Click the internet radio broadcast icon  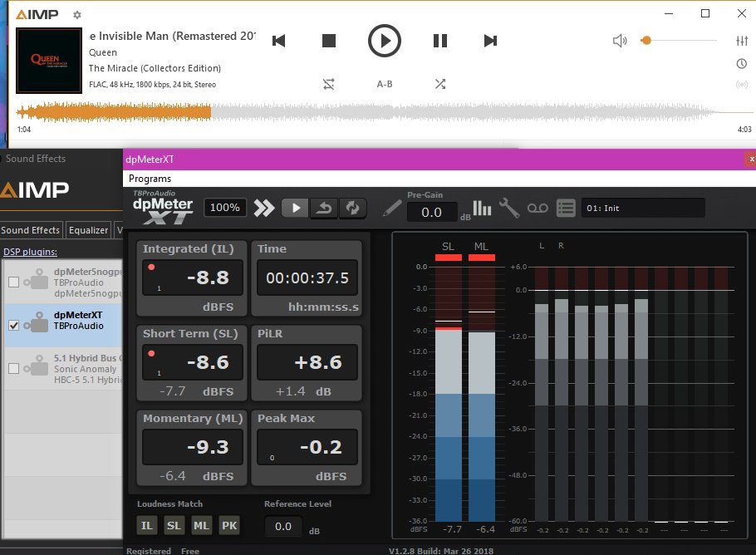[x=742, y=85]
